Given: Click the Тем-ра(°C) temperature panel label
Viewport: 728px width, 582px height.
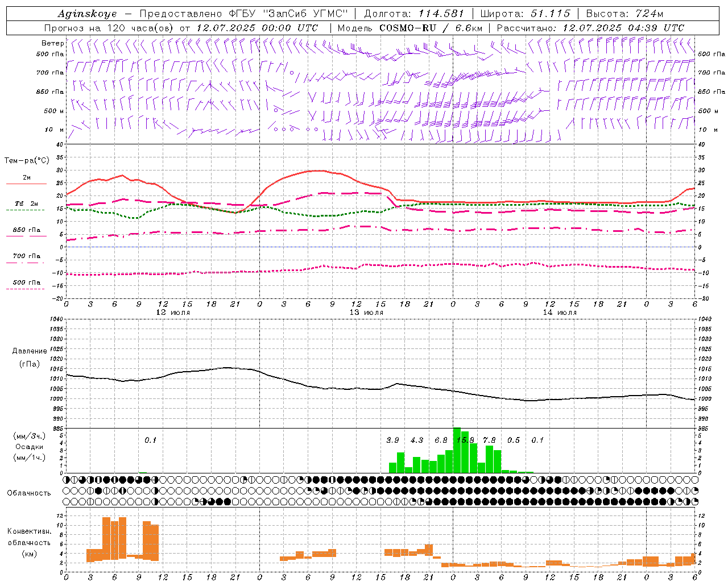Looking at the screenshot, I should click(x=27, y=161).
